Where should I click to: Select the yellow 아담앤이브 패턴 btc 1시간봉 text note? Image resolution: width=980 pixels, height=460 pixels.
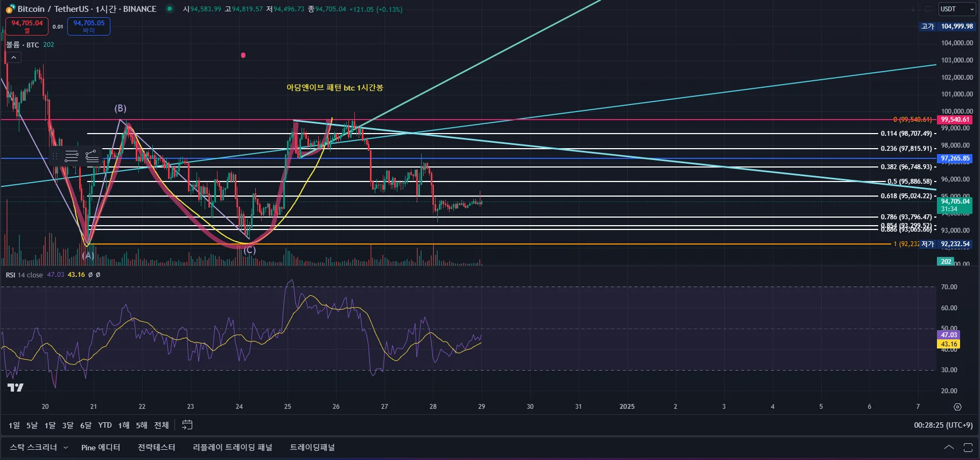[x=334, y=87]
